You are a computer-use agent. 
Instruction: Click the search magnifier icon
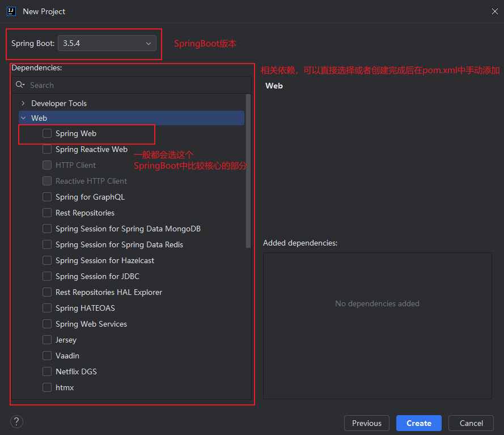point(20,85)
